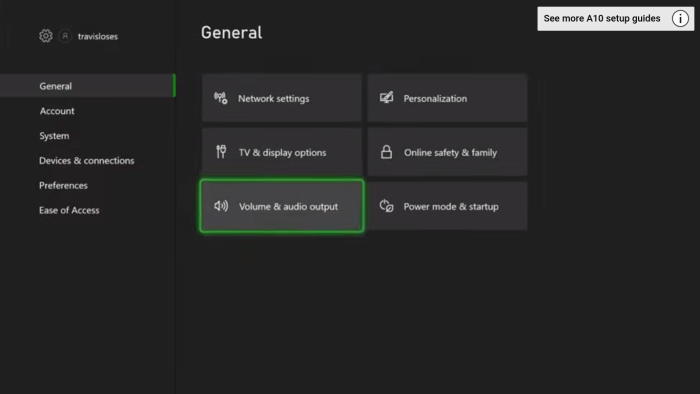700x394 pixels.
Task: Click the padlock icon for Online safety
Action: pos(386,152)
